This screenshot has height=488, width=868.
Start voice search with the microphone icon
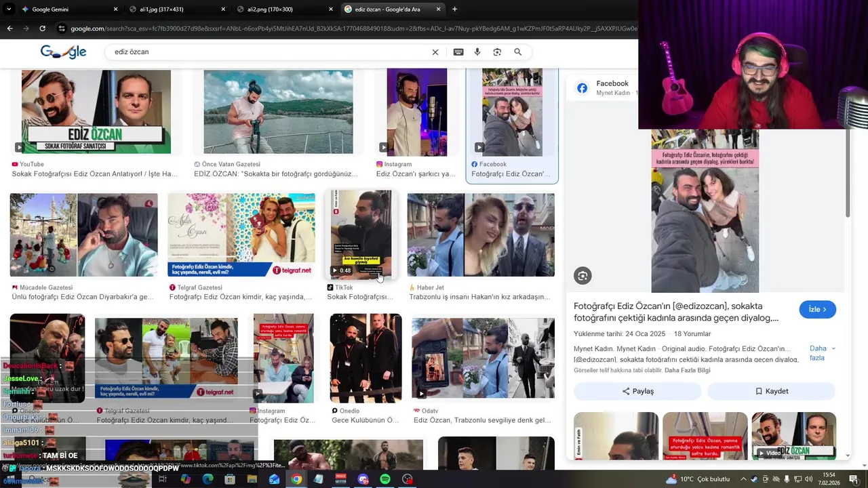477,52
